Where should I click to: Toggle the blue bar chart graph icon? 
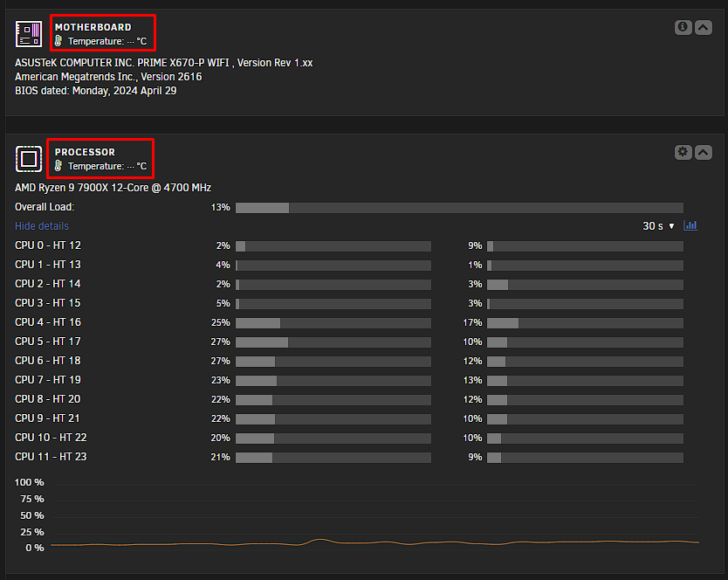pyautogui.click(x=690, y=226)
